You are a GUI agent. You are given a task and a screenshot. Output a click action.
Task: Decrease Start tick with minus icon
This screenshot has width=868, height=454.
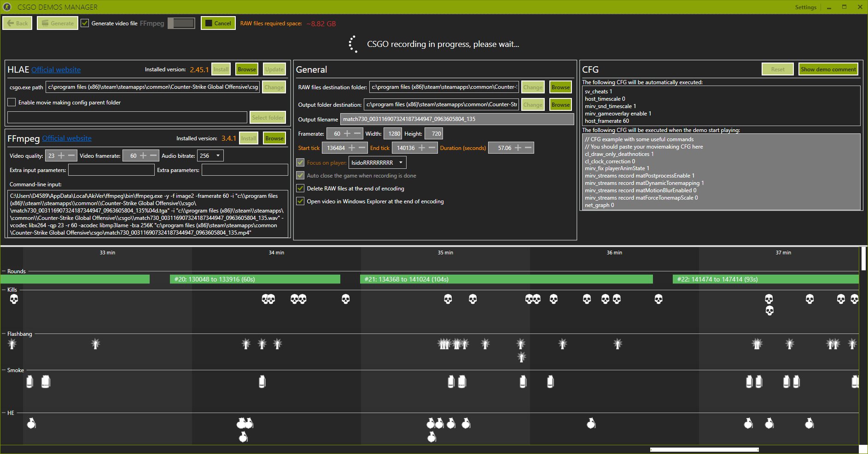[x=362, y=148]
